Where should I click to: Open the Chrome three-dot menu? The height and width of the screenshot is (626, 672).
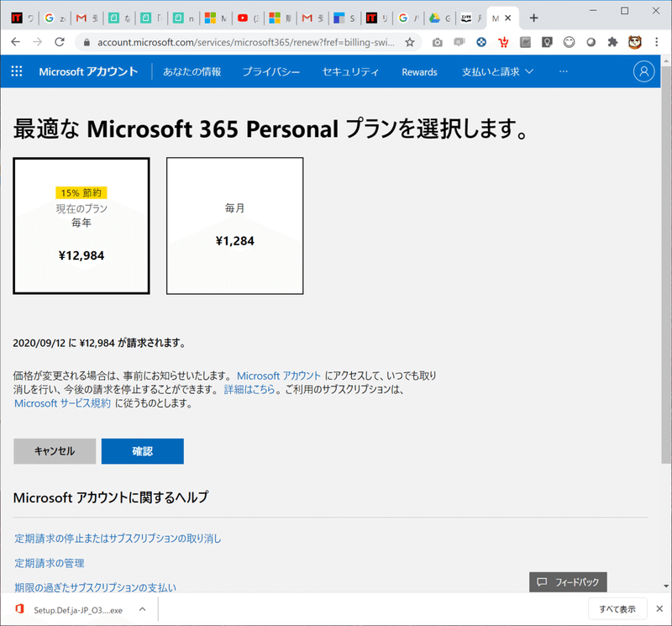click(657, 42)
